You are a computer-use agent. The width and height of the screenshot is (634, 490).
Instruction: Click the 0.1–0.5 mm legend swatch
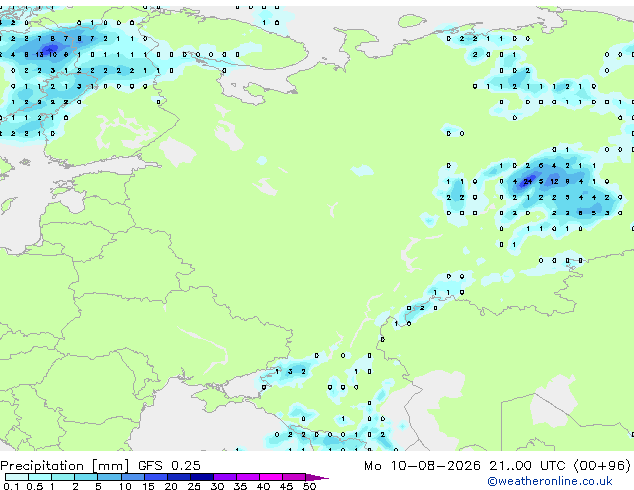[x=17, y=477]
